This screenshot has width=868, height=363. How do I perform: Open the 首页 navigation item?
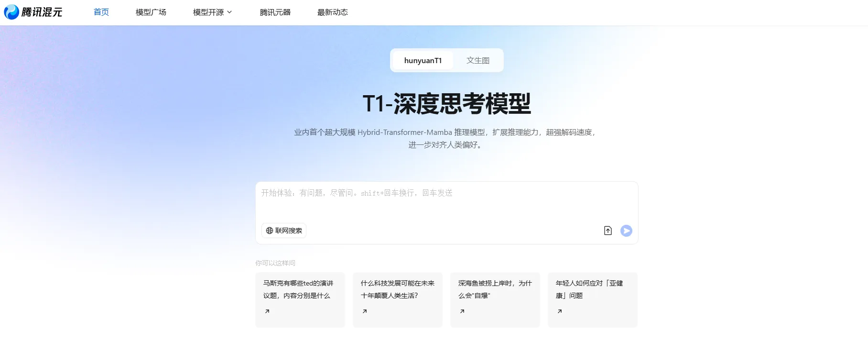[101, 12]
